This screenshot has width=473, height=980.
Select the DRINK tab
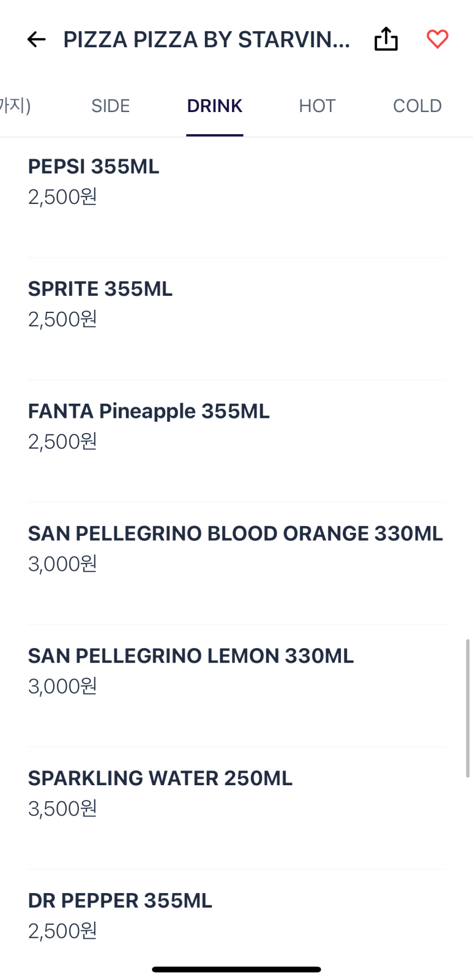(x=215, y=106)
